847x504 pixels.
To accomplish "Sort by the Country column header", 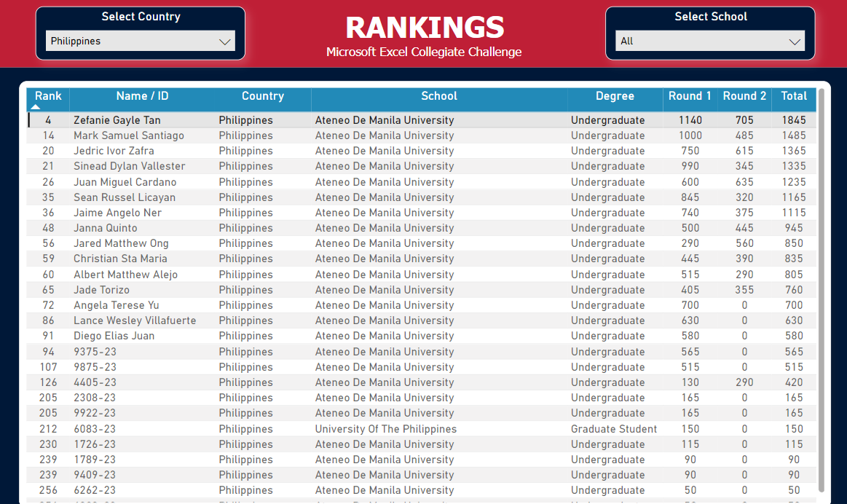I will click(262, 96).
